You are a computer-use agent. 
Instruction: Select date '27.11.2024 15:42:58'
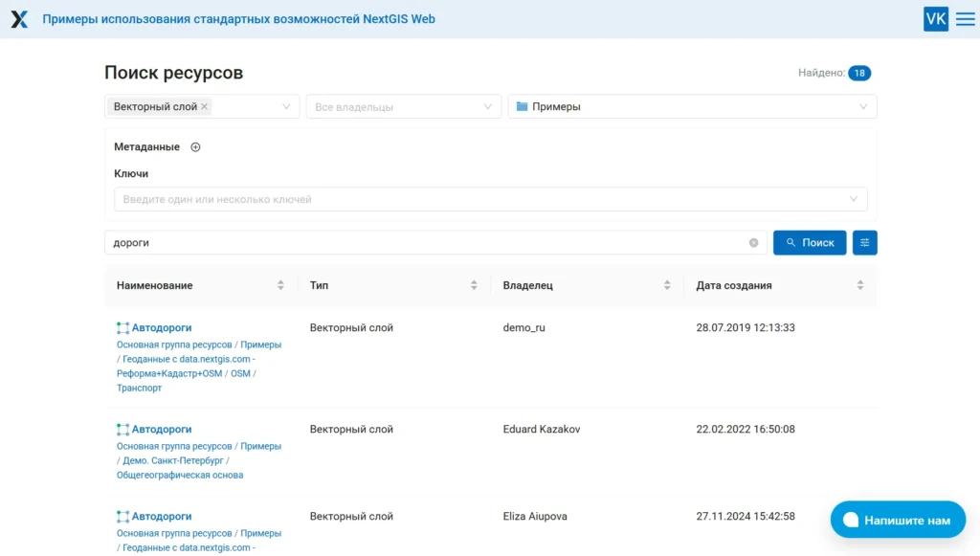pos(746,516)
